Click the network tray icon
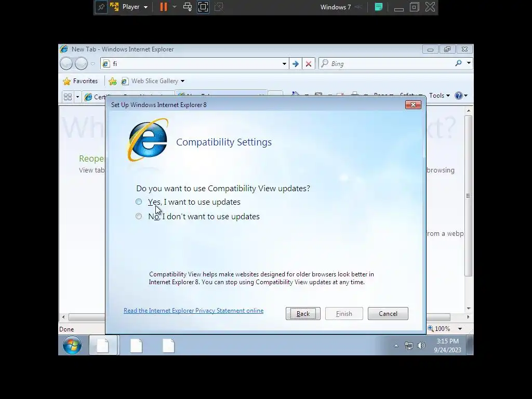The image size is (532, 399). [x=409, y=345]
